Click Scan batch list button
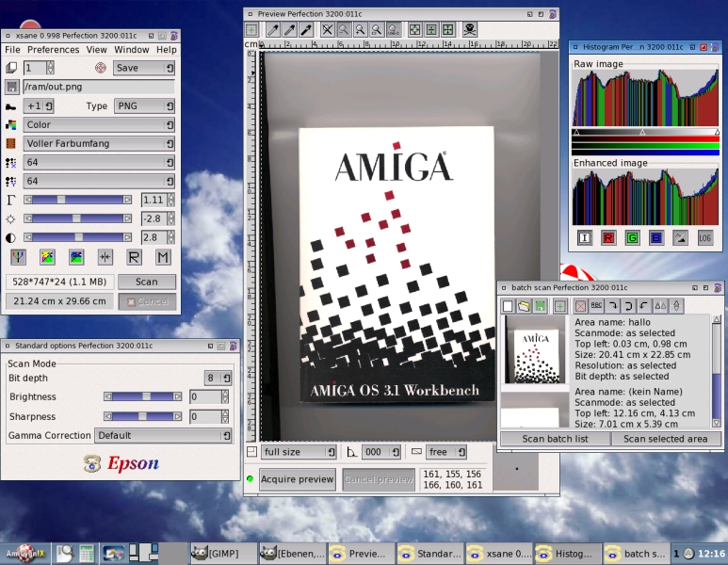Screen dimensions: 728x565 point(556,439)
